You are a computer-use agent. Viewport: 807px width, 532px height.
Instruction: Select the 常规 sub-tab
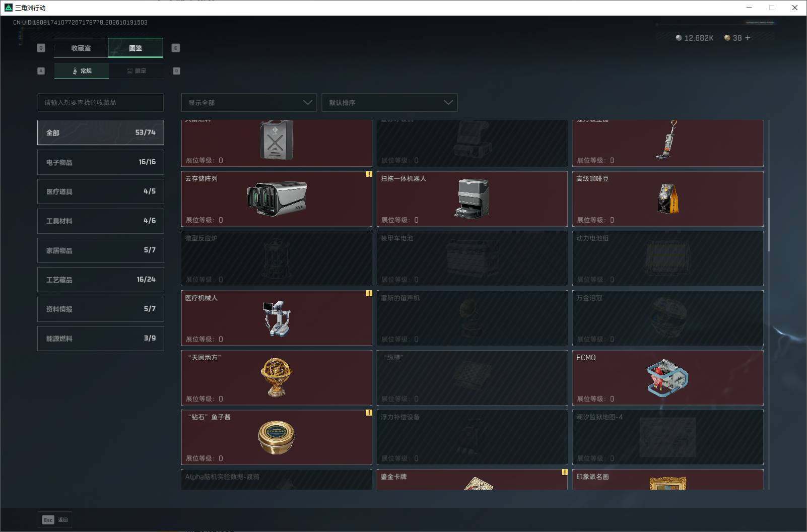82,71
